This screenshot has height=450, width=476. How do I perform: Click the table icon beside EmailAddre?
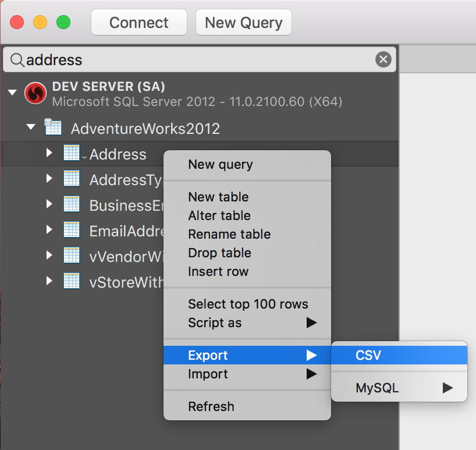71,229
